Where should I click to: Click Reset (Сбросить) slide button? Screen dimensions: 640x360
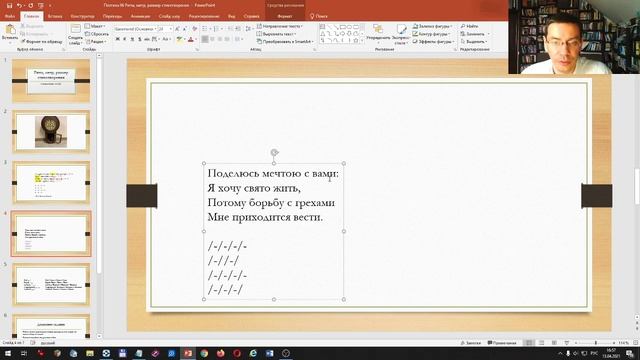[x=97, y=34]
